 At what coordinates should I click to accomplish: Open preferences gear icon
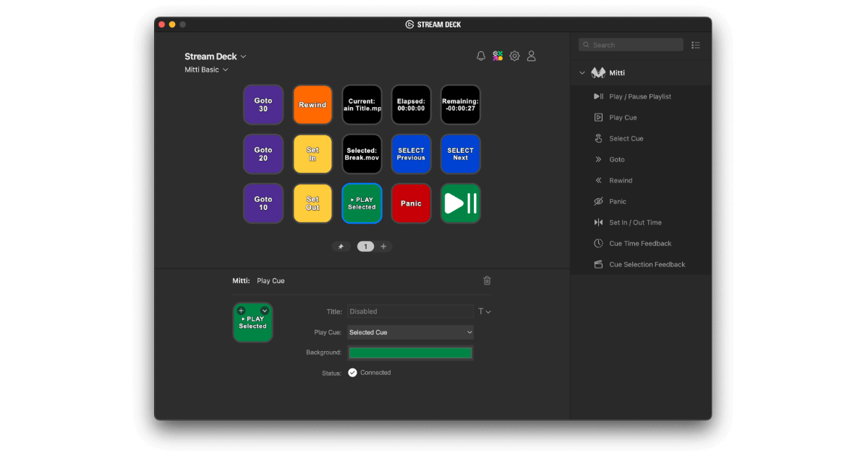click(x=514, y=56)
